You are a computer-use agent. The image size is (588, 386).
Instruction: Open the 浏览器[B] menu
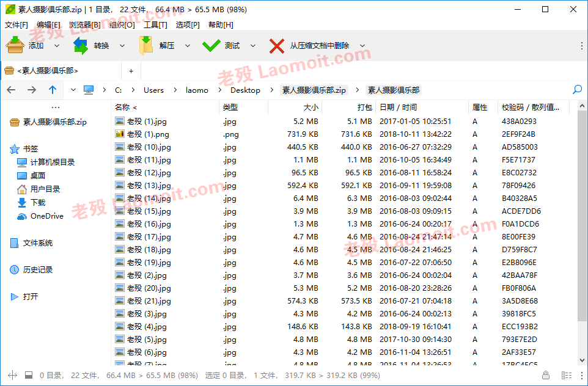coord(85,24)
